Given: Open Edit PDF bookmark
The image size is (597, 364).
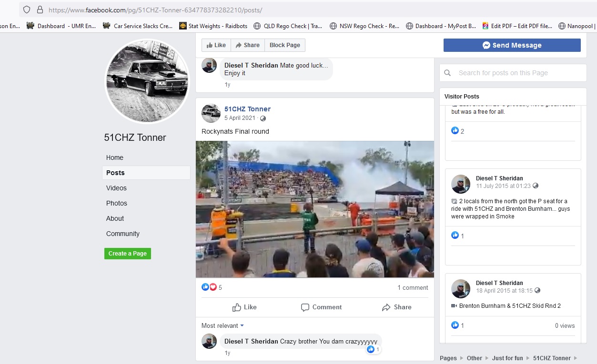Looking at the screenshot, I should tap(517, 26).
